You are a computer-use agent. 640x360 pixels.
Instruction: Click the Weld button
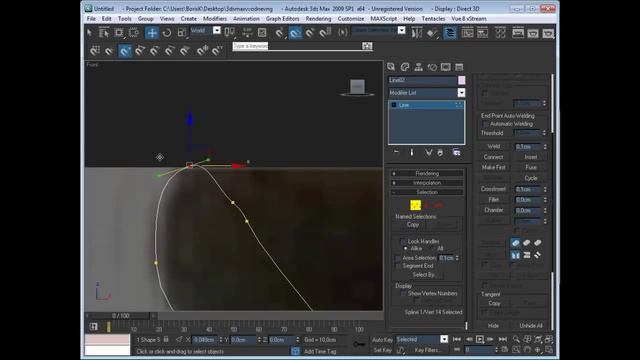[493, 146]
